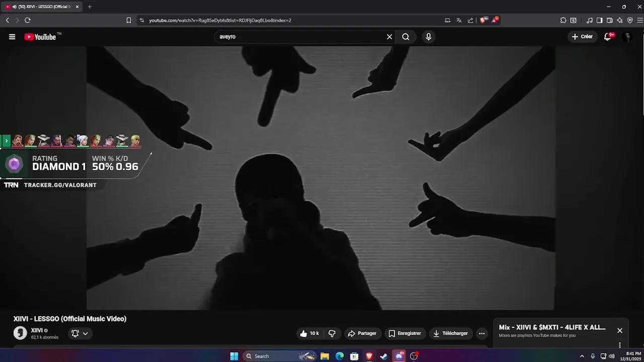
Task: Open the translate page icon
Action: coord(459,20)
